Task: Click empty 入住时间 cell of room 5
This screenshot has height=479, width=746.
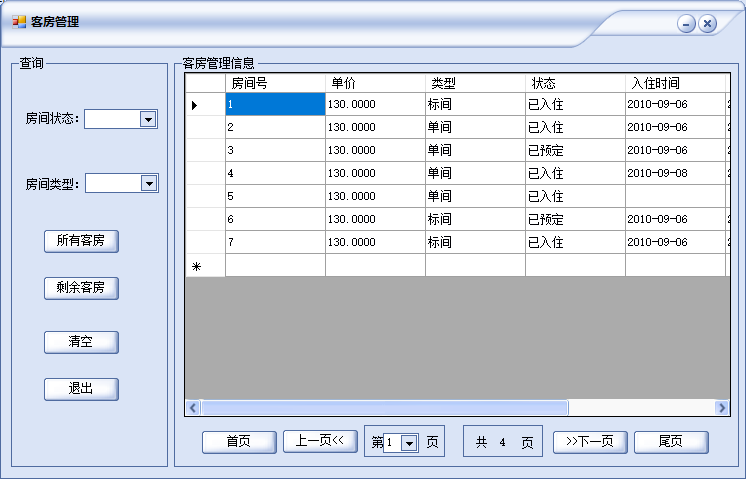Action: coord(675,196)
